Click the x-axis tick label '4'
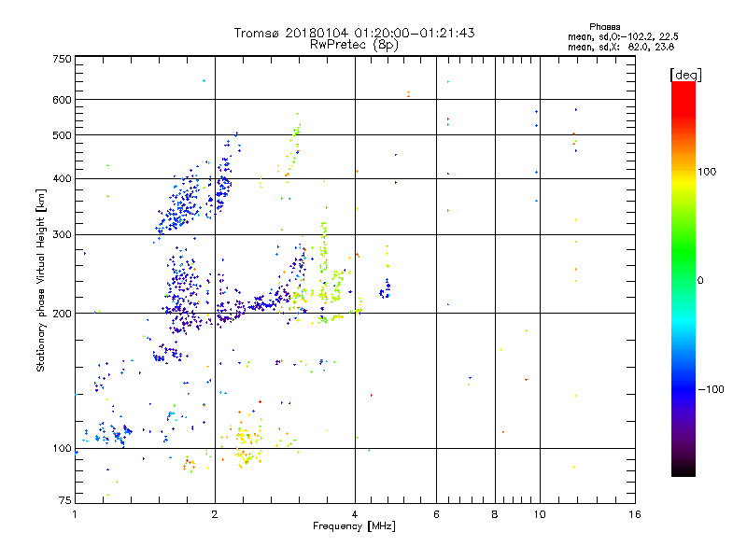 click(x=355, y=514)
